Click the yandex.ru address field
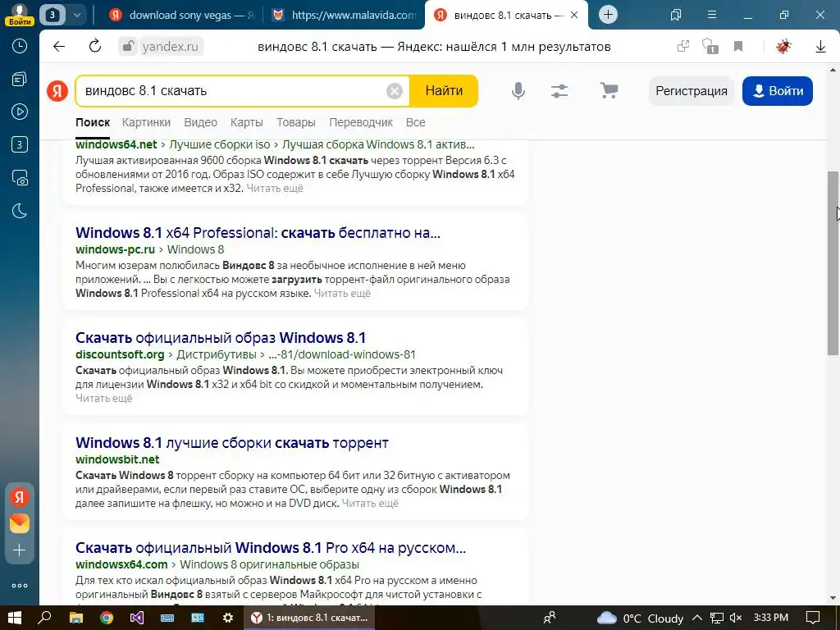 (x=171, y=47)
